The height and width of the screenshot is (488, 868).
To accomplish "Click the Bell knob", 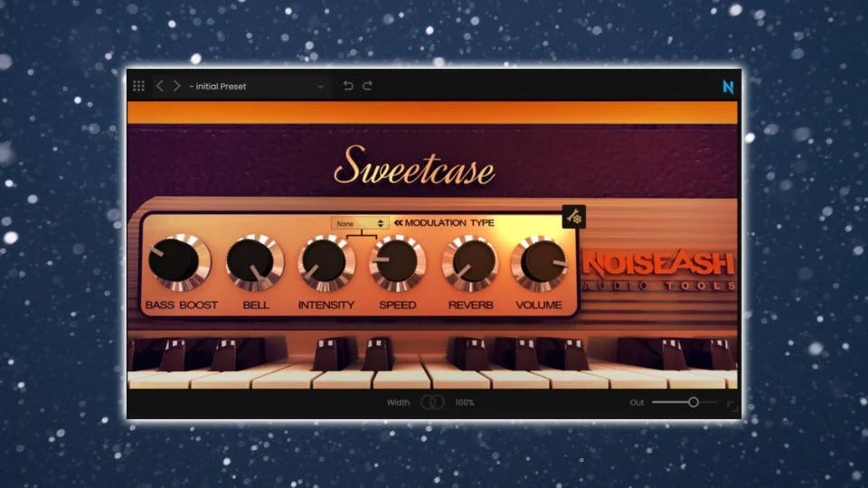I will pos(255,262).
